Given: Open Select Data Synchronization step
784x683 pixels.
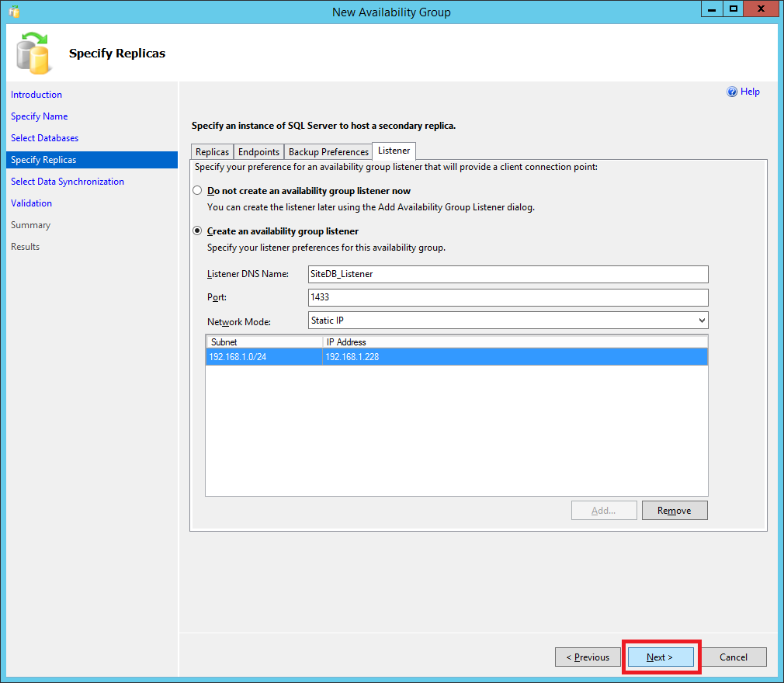Looking at the screenshot, I should [68, 182].
